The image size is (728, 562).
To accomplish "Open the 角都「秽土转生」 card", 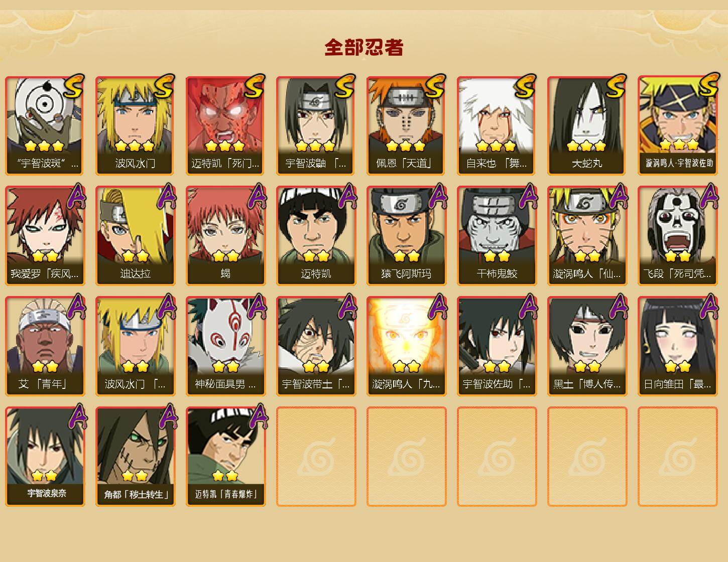I will point(135,457).
